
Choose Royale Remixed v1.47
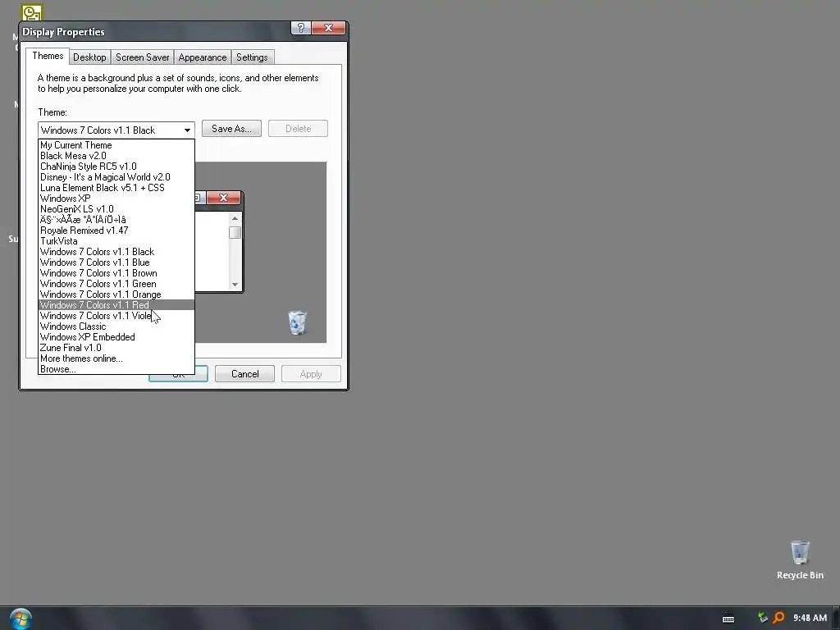pyautogui.click(x=116, y=231)
